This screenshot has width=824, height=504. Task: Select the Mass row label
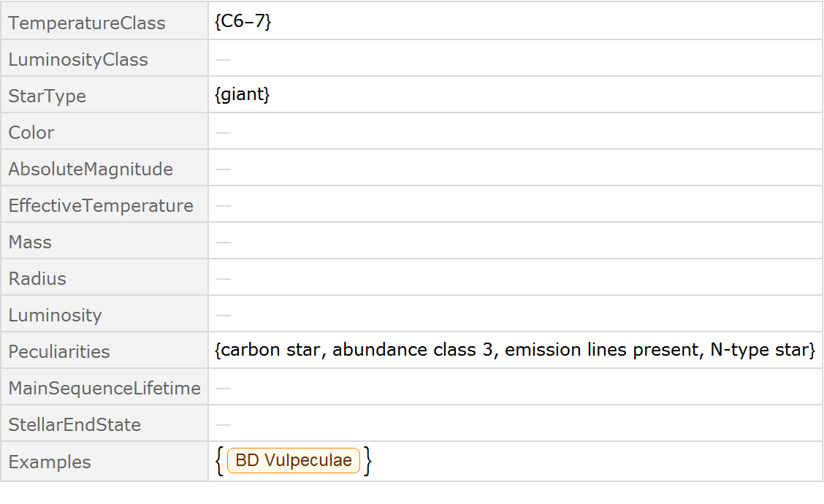click(30, 242)
